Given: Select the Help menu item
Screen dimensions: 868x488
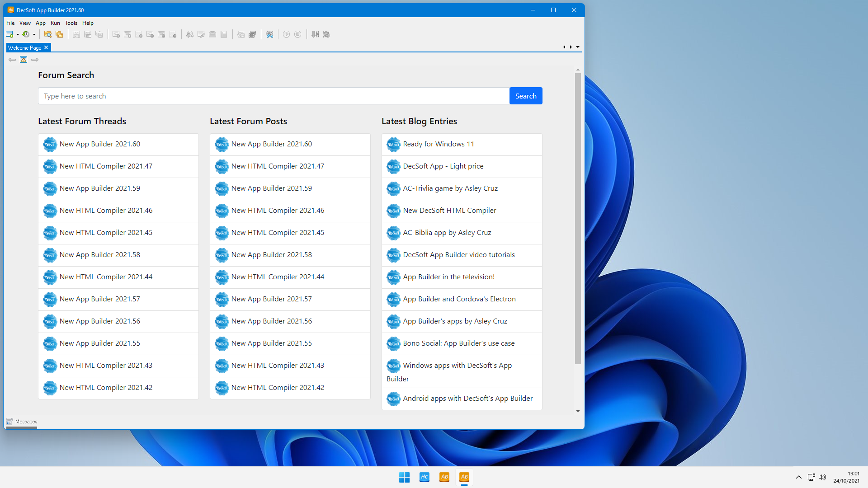Looking at the screenshot, I should point(88,23).
